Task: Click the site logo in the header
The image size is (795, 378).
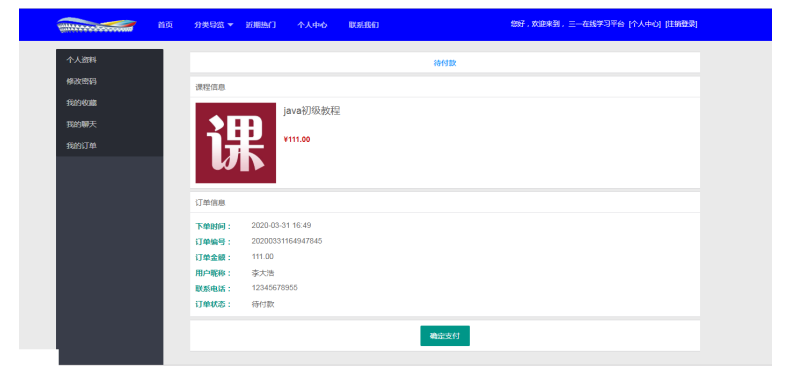Action: 96,25
